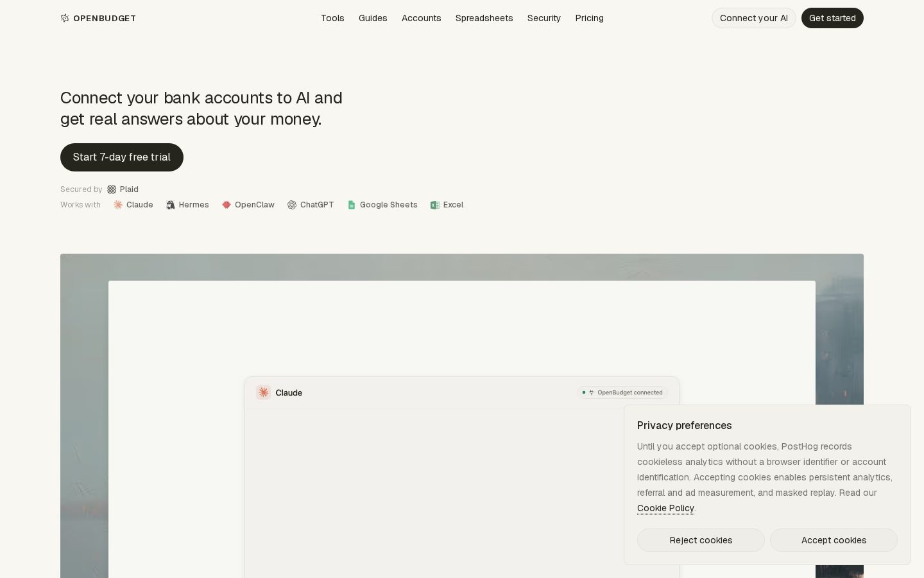924x578 pixels.
Task: Click the hero headline about bank accounts
Action: point(201,109)
